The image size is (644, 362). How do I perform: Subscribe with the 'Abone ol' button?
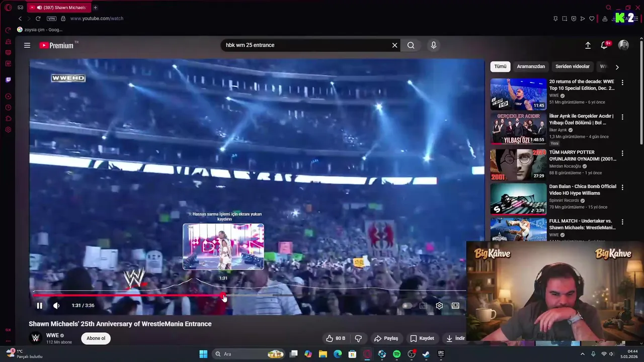pos(96,338)
